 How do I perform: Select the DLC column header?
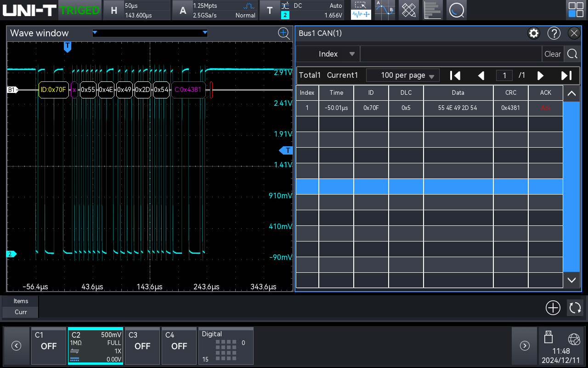click(406, 92)
